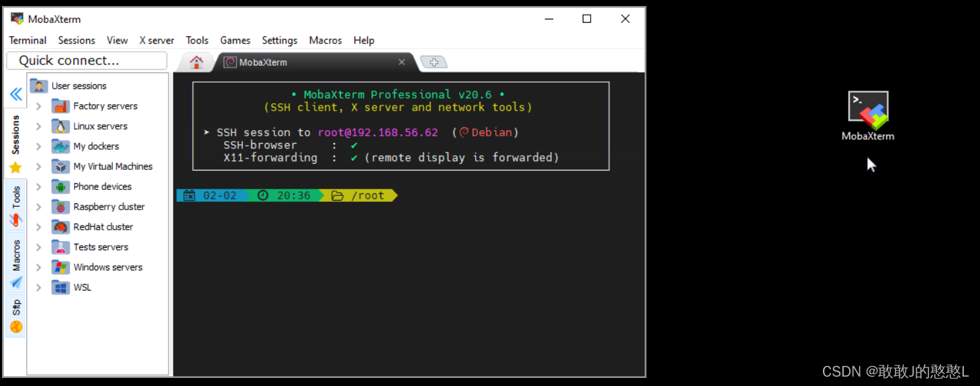Click the yellow star Sessions icon
Image resolution: width=980 pixels, height=386 pixels.
pos(15,167)
